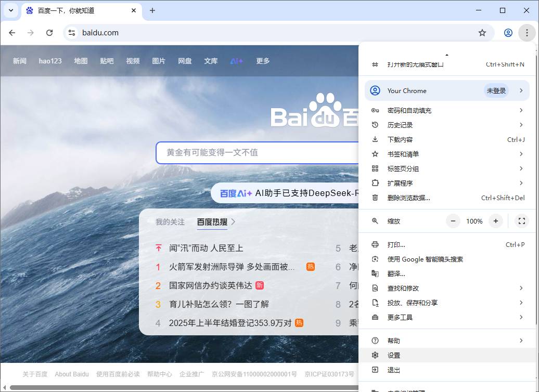Open a new tab with the plus icon

[x=152, y=10]
